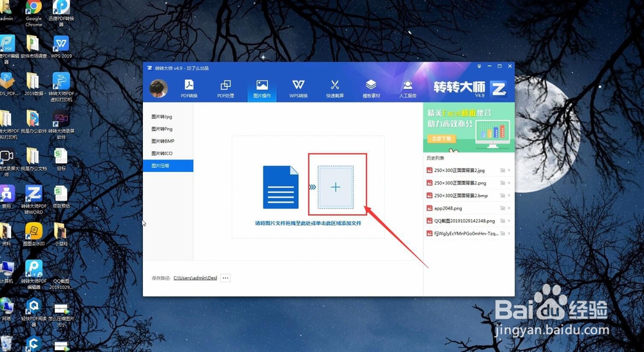Select the 目标 spreadsheet desktop icon

click(x=61, y=159)
